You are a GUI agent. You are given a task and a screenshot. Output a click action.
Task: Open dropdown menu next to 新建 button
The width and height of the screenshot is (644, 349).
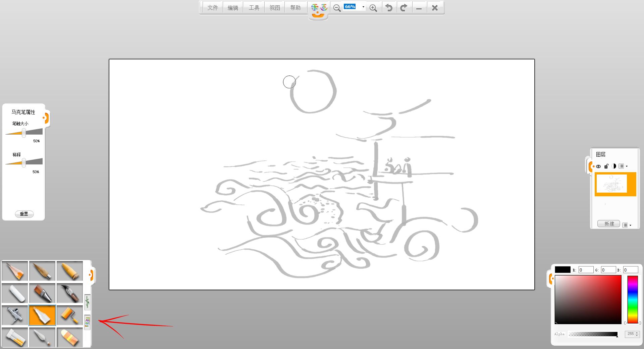click(x=627, y=225)
